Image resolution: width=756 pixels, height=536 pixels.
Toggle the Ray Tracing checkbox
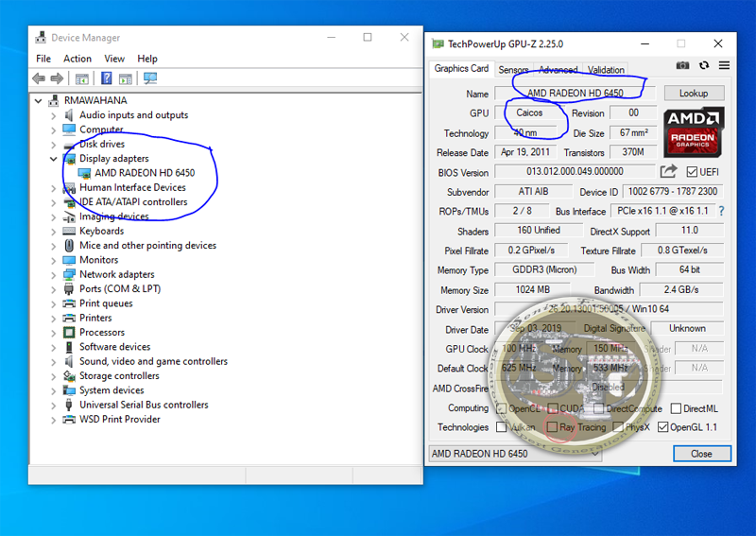tap(553, 427)
